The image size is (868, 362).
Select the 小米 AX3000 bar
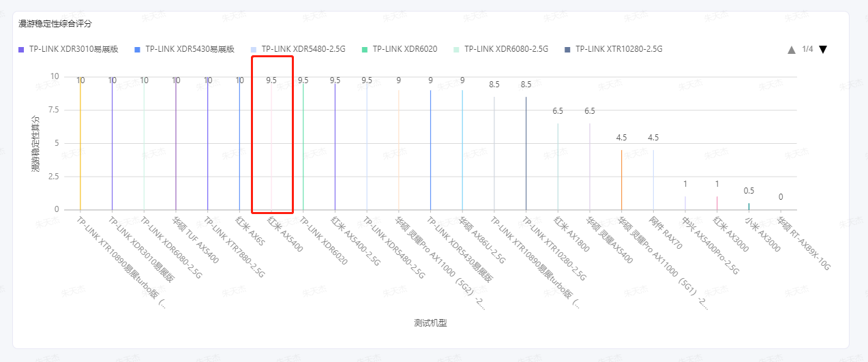749,207
